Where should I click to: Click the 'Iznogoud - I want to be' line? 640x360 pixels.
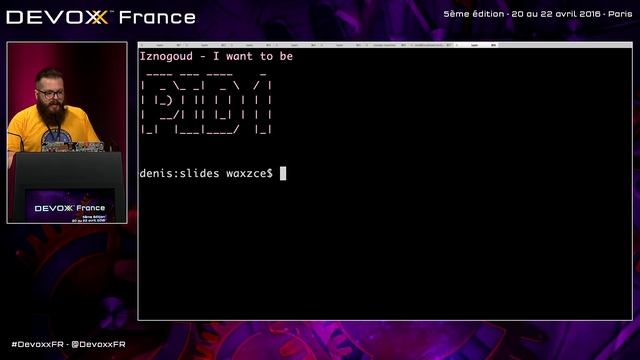point(216,56)
